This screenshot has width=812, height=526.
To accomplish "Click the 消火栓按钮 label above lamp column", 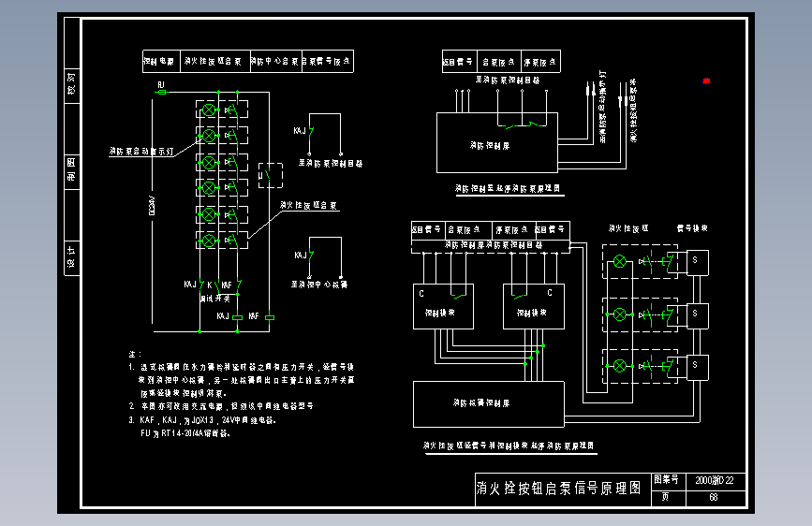I will pos(628,228).
